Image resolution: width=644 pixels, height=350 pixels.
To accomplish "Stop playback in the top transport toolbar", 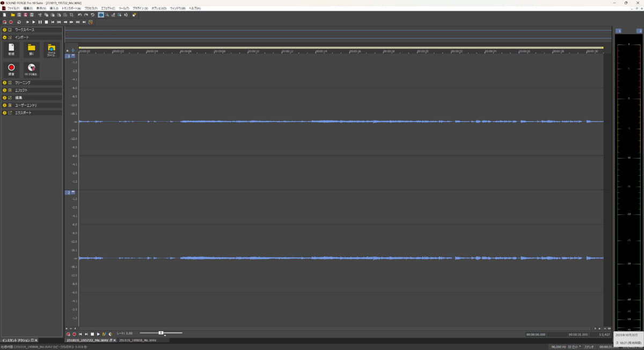I will [46, 22].
